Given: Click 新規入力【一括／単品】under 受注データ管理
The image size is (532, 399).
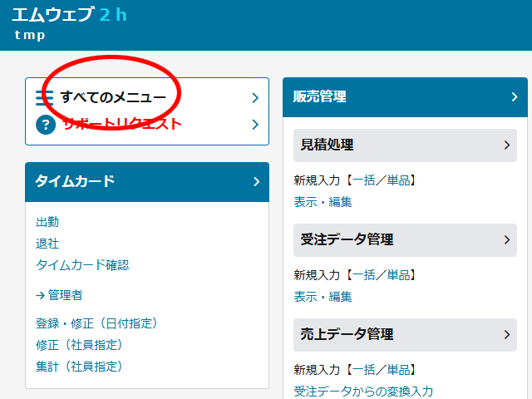Looking at the screenshot, I should point(355,275).
